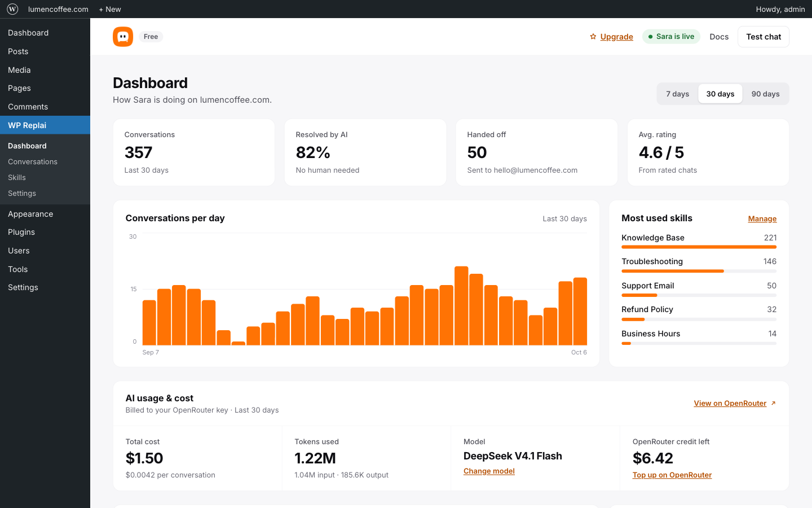Open Conversations submenu item
The height and width of the screenshot is (508, 812).
(x=45, y=161)
